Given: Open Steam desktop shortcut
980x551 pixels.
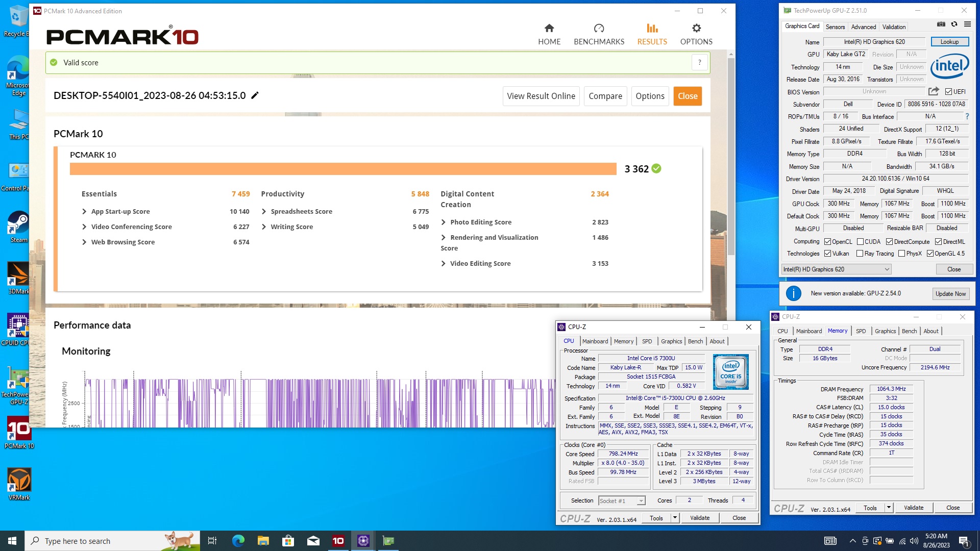Looking at the screenshot, I should (x=18, y=227).
